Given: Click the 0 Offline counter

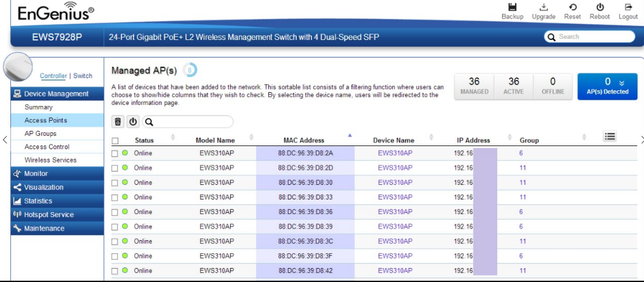Looking at the screenshot, I should coord(552,86).
